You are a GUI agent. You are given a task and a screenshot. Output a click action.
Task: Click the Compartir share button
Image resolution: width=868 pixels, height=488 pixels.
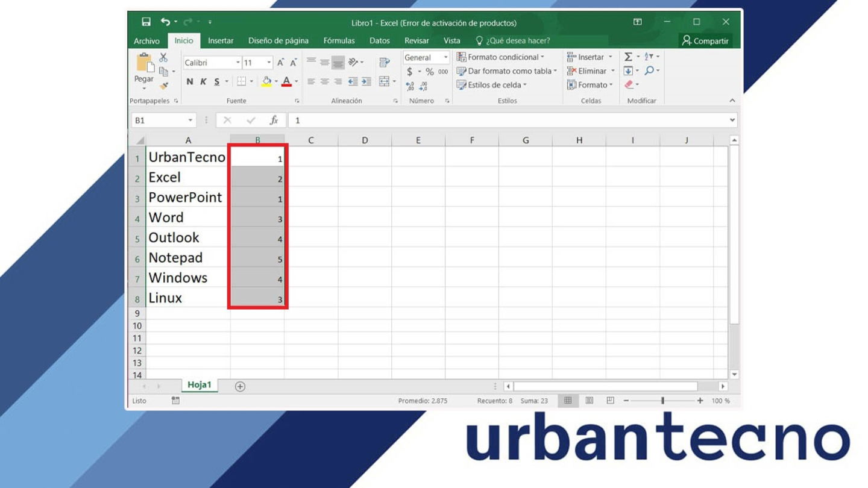click(705, 41)
